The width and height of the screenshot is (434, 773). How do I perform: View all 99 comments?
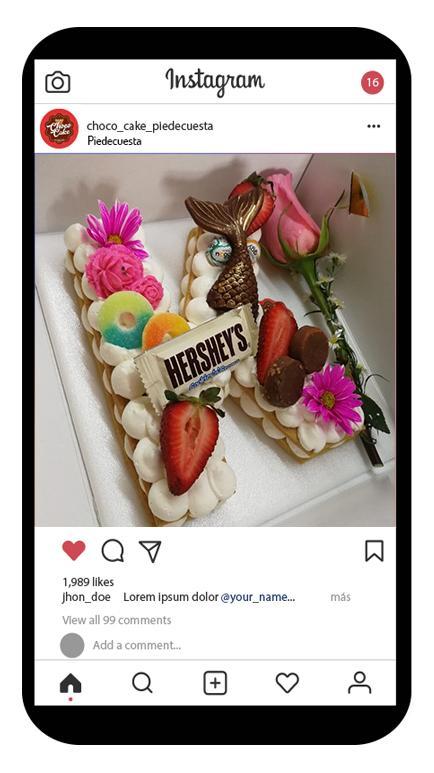click(x=117, y=620)
